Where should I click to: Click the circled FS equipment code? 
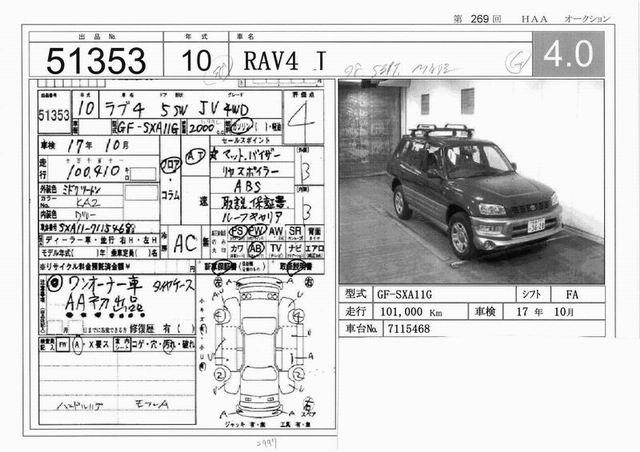click(237, 229)
